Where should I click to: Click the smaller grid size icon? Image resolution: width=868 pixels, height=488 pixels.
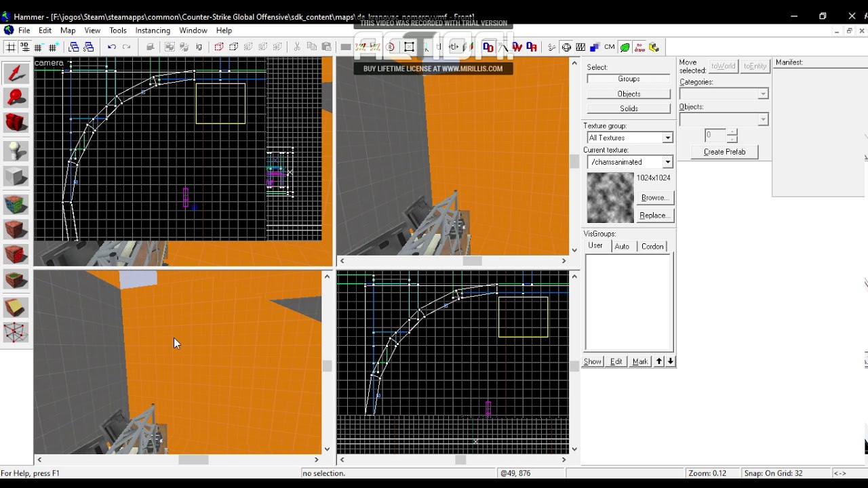coord(39,47)
